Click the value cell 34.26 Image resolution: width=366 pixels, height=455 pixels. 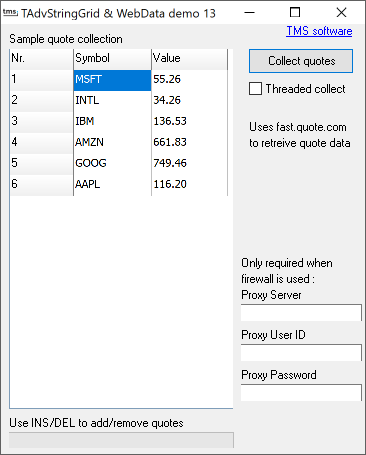tap(189, 101)
